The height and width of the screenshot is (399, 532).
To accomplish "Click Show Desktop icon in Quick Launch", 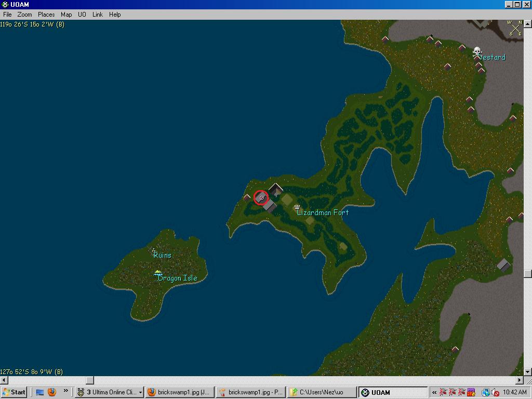I will pyautogui.click(x=39, y=392).
